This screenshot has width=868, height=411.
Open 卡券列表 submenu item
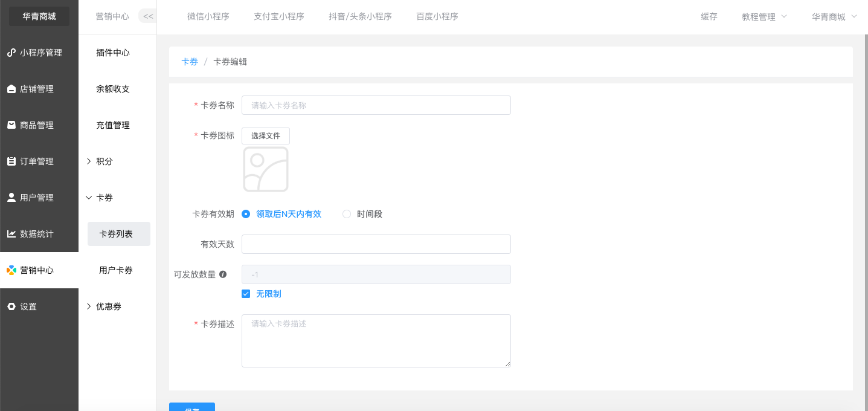click(119, 234)
